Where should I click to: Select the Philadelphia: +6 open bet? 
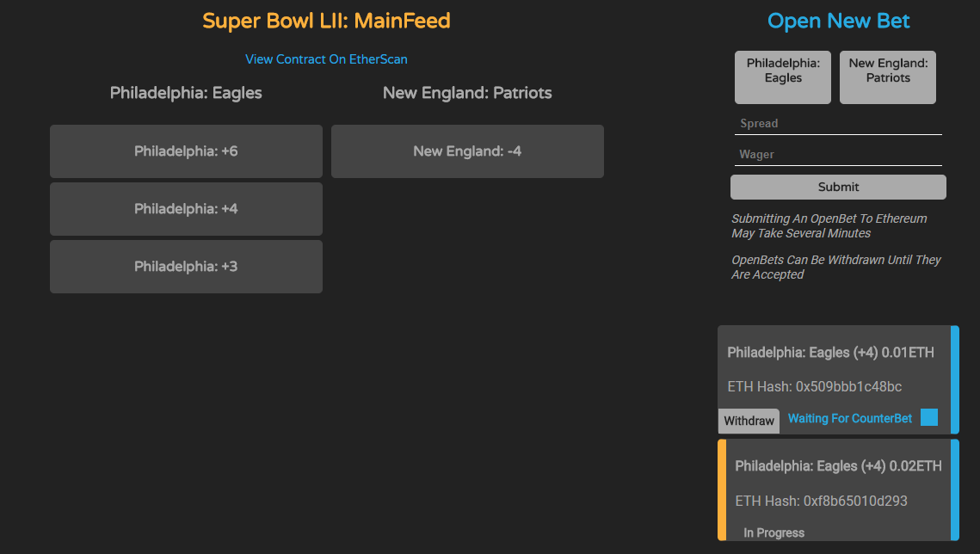click(x=186, y=151)
